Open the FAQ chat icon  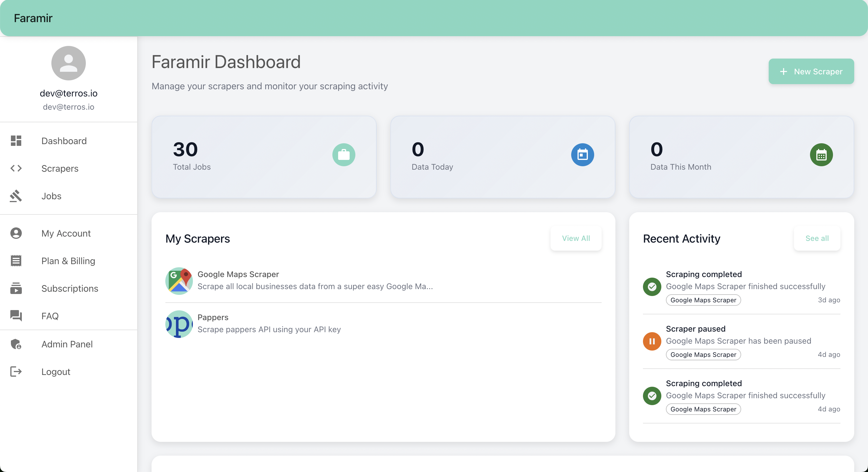tap(15, 316)
